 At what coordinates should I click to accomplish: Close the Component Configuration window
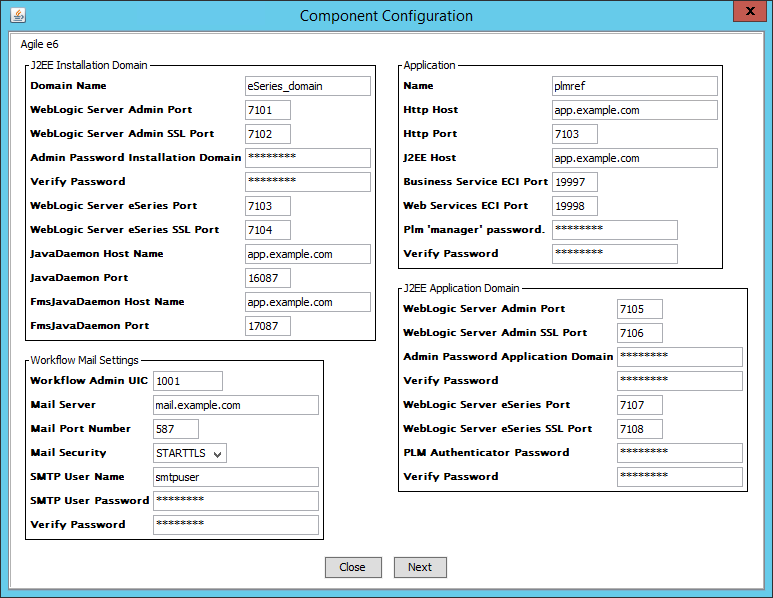click(x=750, y=11)
